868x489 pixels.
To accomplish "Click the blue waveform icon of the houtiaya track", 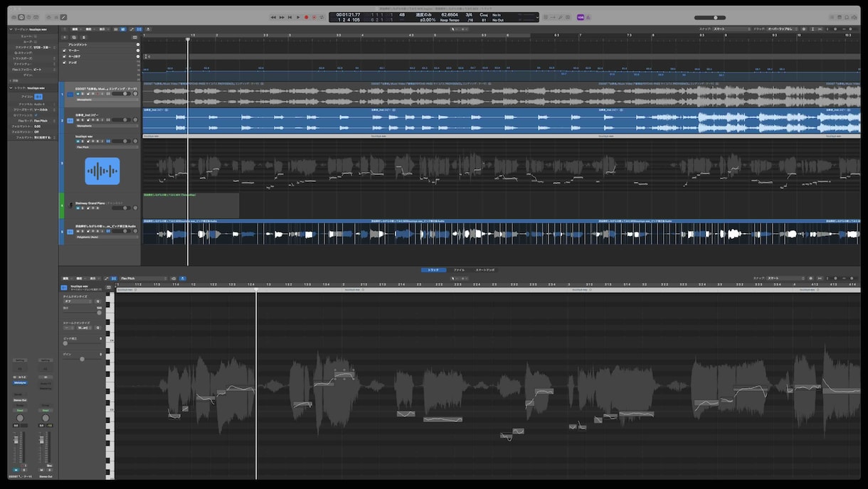I will tap(102, 171).
